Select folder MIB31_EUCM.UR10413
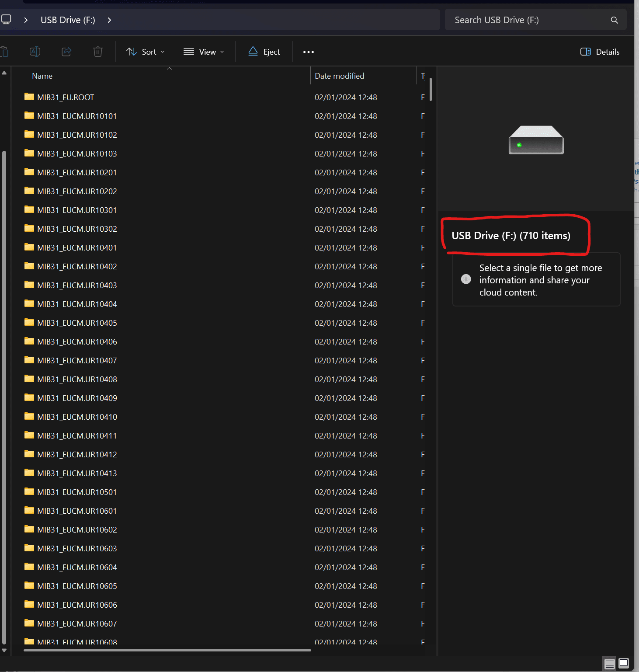This screenshot has width=639, height=672. [x=77, y=473]
